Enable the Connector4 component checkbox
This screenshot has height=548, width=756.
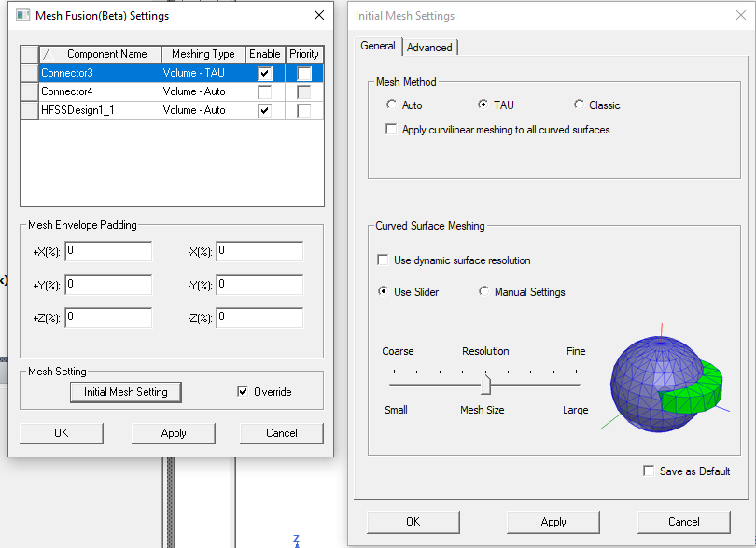tap(265, 91)
